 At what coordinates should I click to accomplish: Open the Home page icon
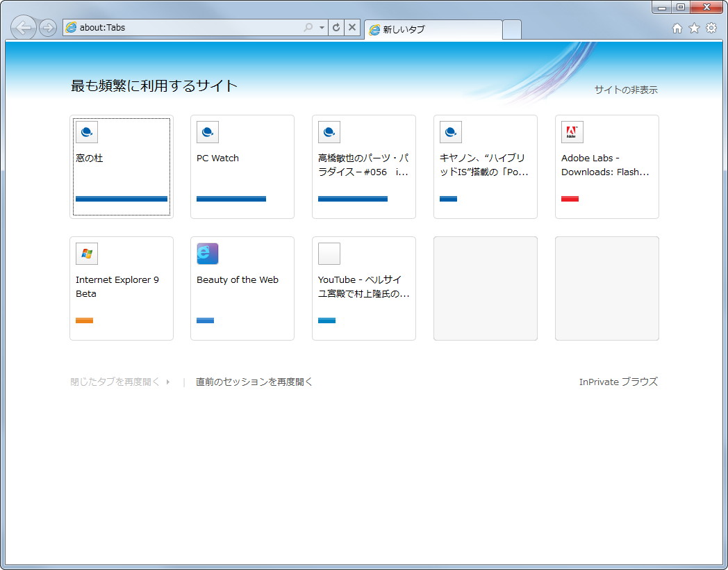pos(677,28)
